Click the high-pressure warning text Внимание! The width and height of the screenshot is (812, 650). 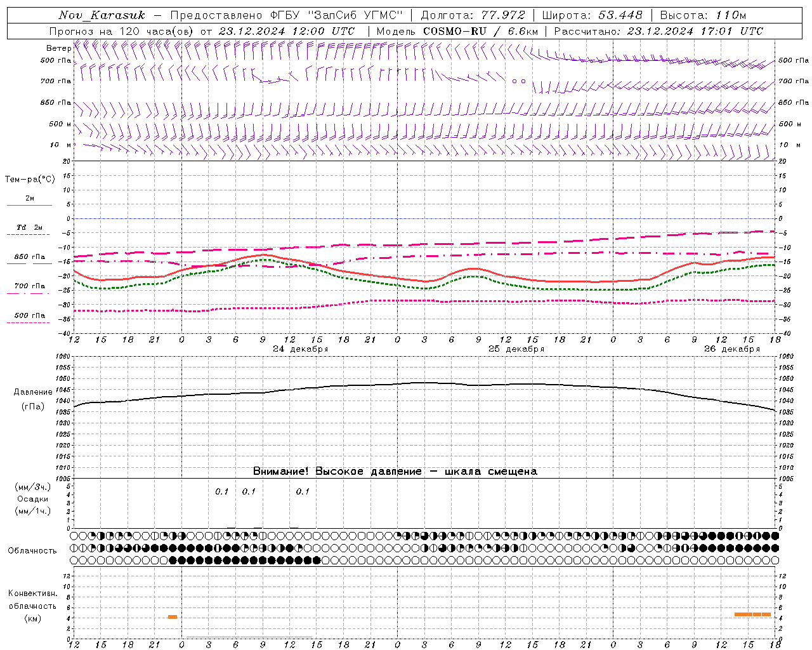tap(281, 471)
